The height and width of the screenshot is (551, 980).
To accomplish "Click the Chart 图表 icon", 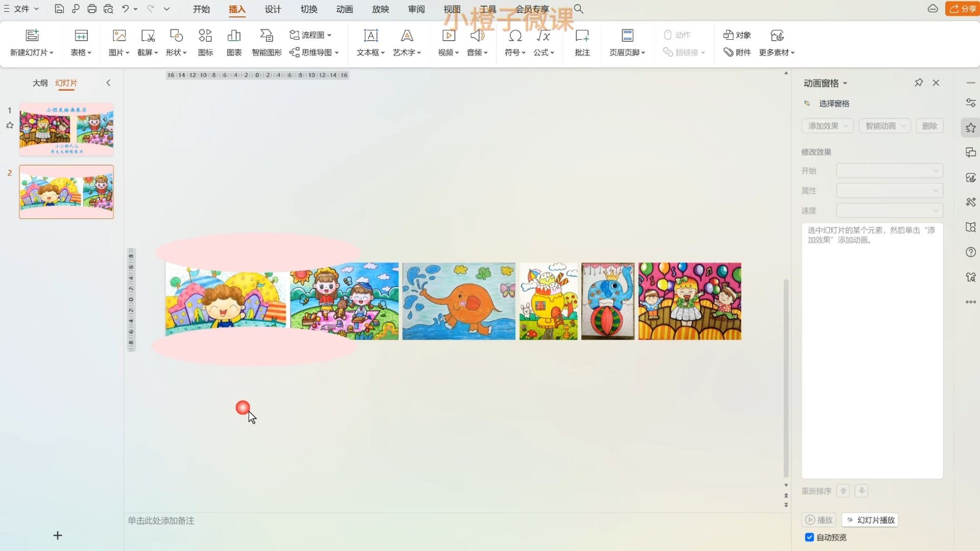I will point(234,36).
